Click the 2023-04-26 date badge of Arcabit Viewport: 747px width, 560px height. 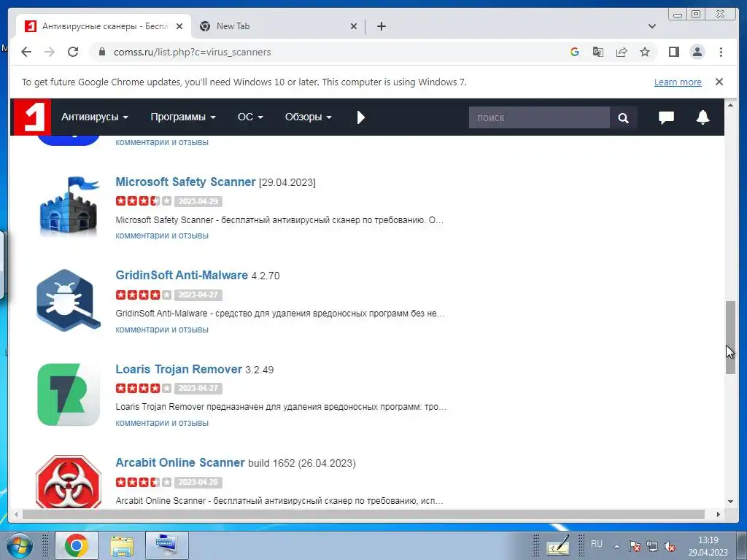tap(198, 482)
